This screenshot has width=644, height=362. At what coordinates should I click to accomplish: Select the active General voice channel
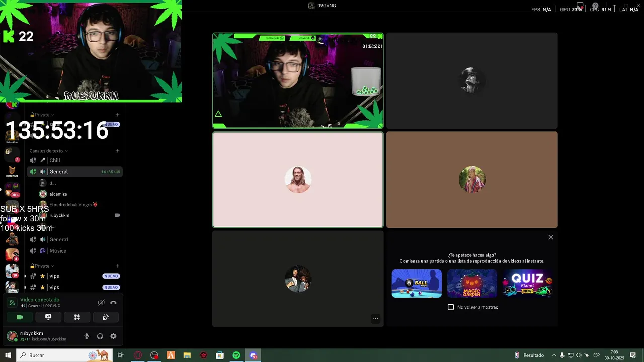coord(74,172)
